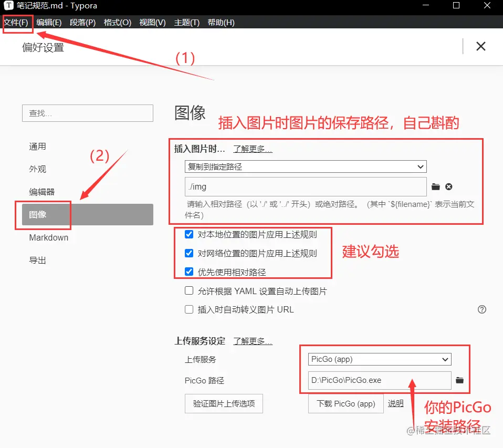Expand the 复制到指定路径 dropdown

point(306,166)
